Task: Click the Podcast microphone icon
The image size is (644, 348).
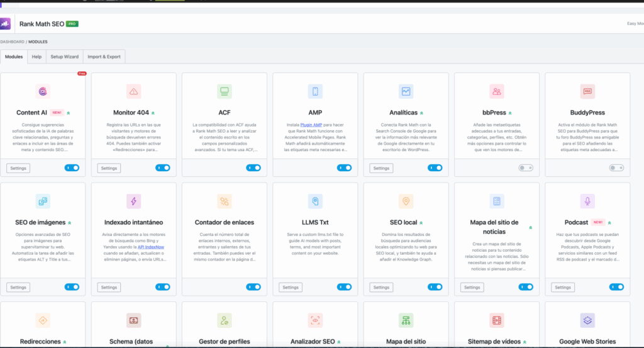Action: (587, 201)
